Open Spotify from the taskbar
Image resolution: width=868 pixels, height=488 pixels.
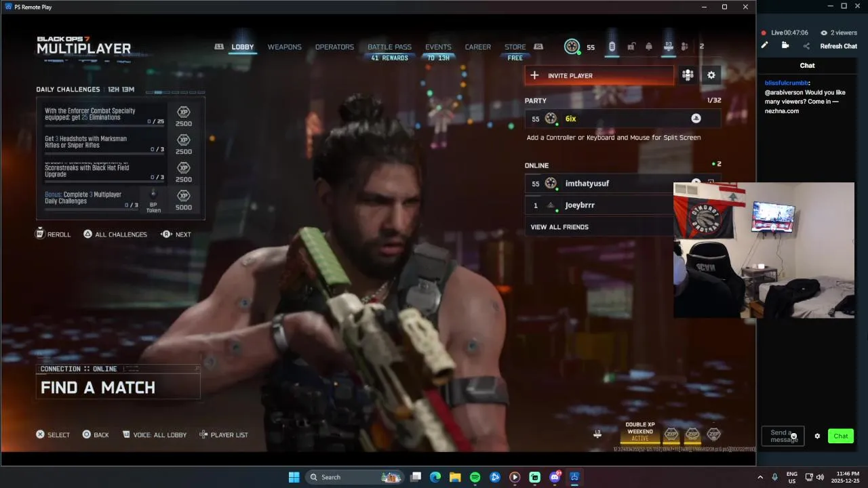(x=475, y=477)
